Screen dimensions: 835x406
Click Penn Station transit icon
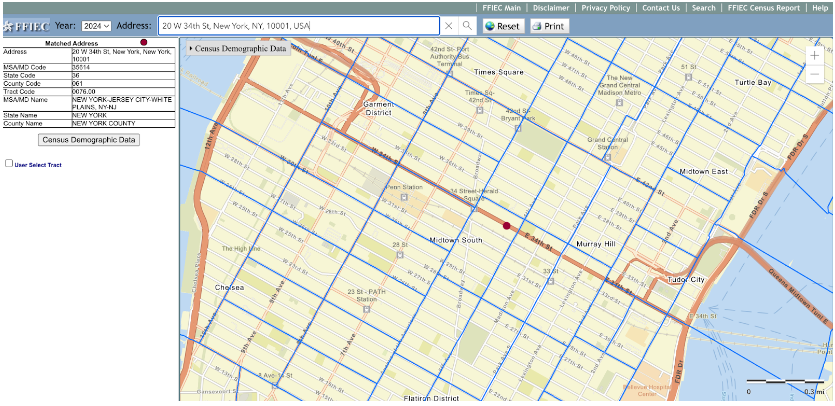(404, 197)
